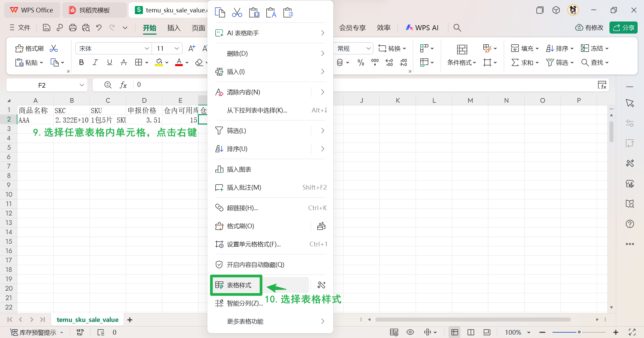The height and width of the screenshot is (338, 644).
Task: Choose 表格样式 from the context menu
Action: tap(239, 285)
